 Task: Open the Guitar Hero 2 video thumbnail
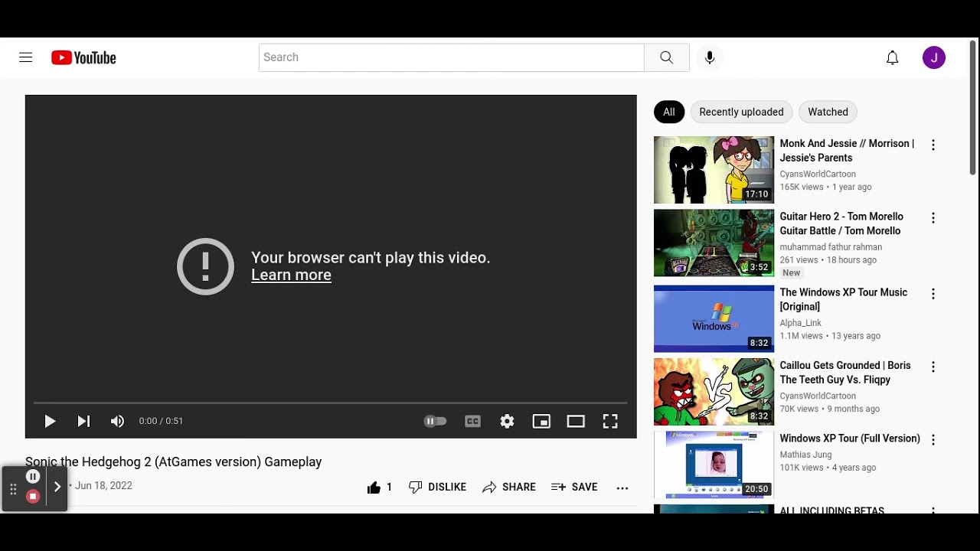click(714, 243)
